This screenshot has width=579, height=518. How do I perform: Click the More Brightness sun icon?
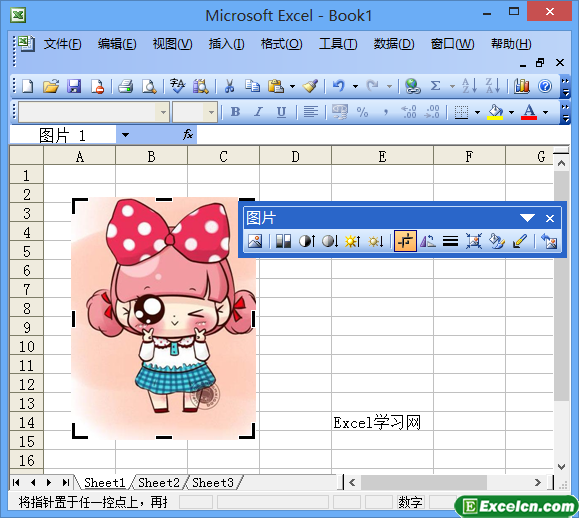coord(352,241)
